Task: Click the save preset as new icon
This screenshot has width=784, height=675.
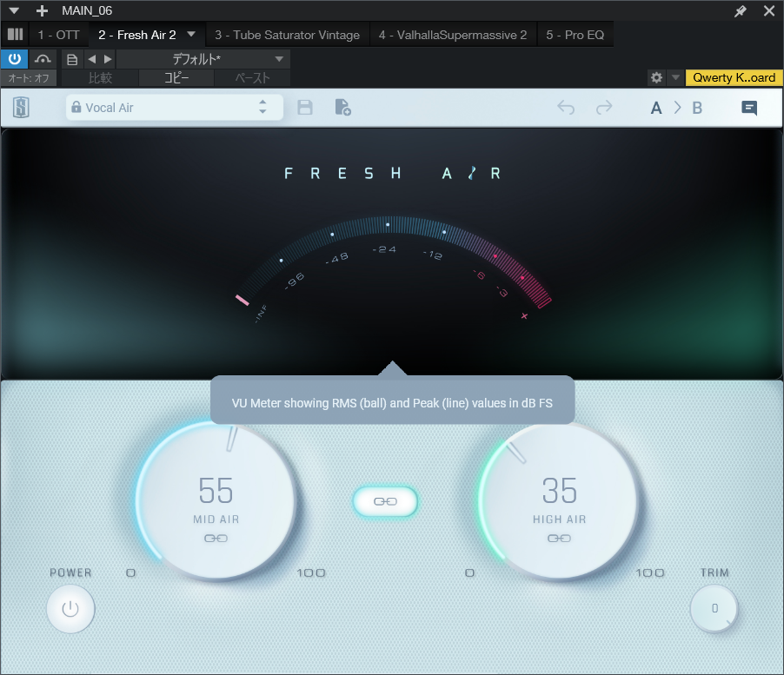Action: click(x=342, y=108)
